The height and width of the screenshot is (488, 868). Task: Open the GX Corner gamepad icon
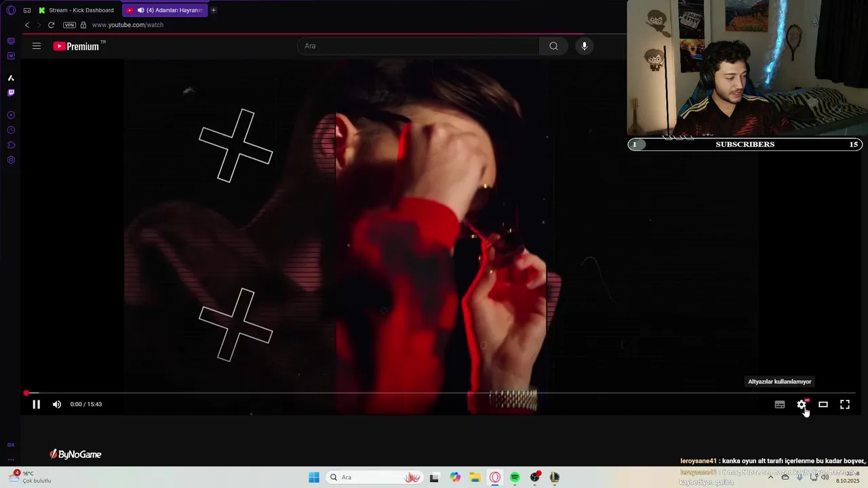pos(27,10)
